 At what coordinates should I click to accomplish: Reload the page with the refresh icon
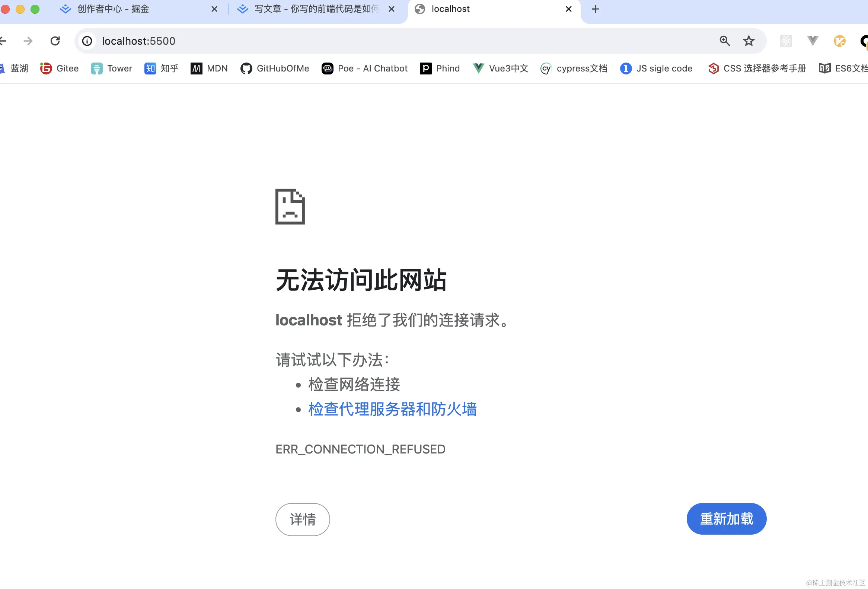(55, 41)
